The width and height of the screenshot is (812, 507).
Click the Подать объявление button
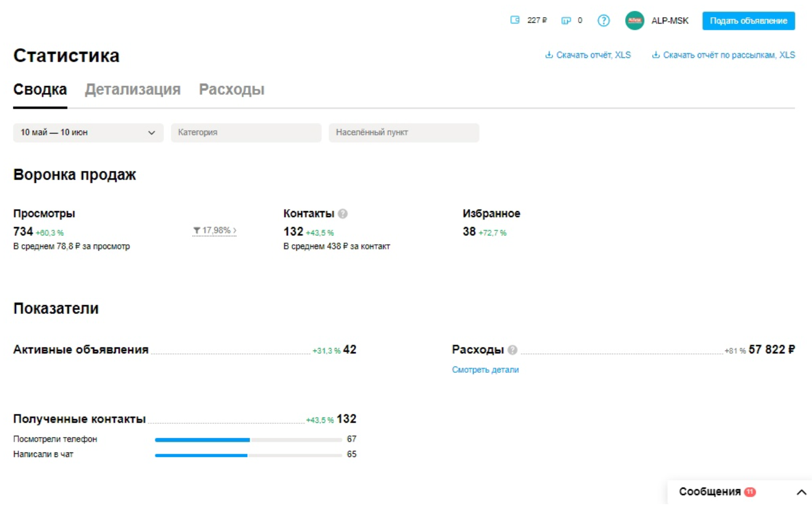tap(748, 21)
